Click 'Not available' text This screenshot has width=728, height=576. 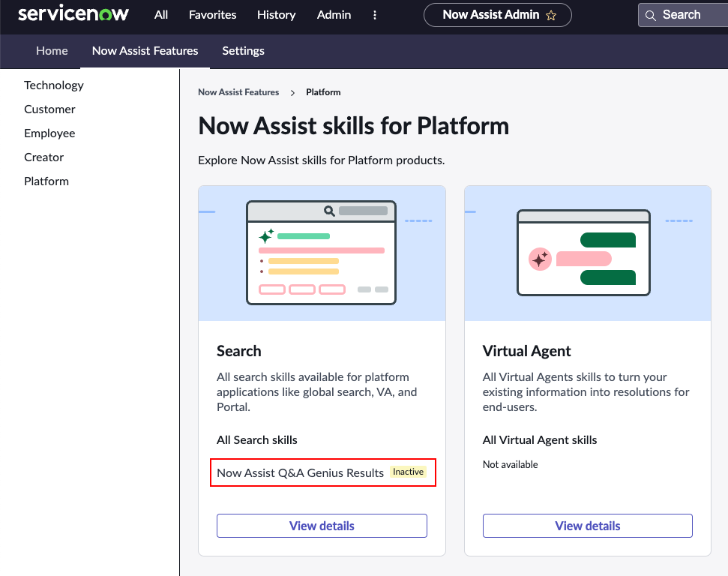pos(511,464)
